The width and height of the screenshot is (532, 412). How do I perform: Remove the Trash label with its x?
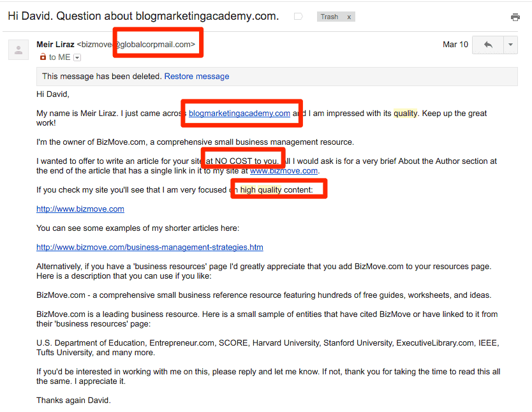click(349, 17)
